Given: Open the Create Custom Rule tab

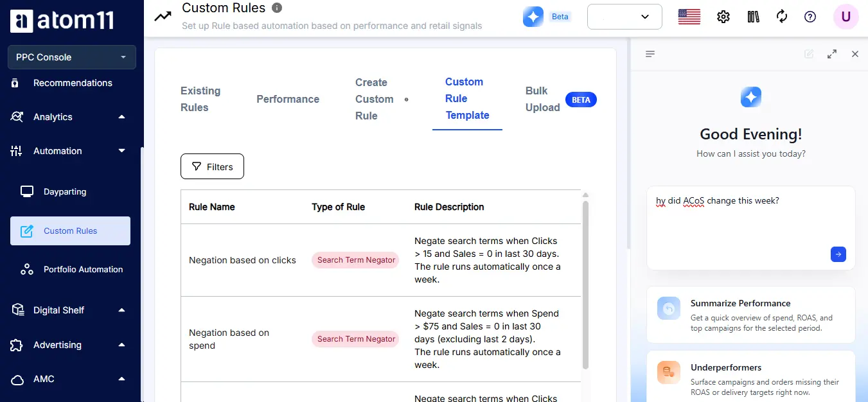Looking at the screenshot, I should (375, 99).
